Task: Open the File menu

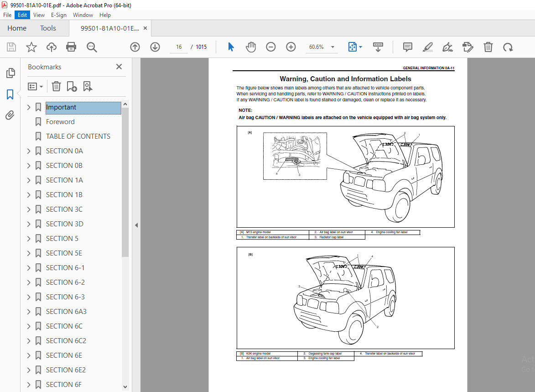Action: click(7, 15)
